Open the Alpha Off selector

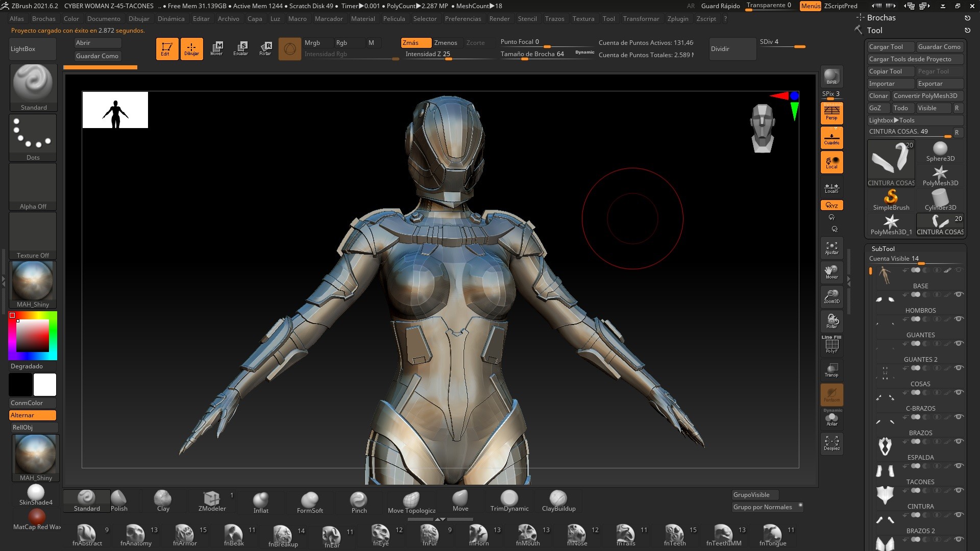pos(33,187)
